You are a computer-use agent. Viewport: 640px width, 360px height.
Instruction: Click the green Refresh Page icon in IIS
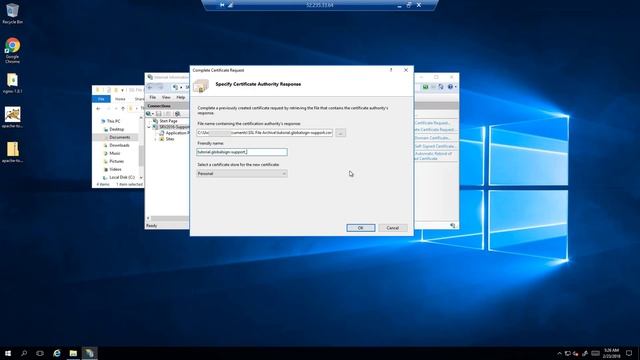pos(426,87)
